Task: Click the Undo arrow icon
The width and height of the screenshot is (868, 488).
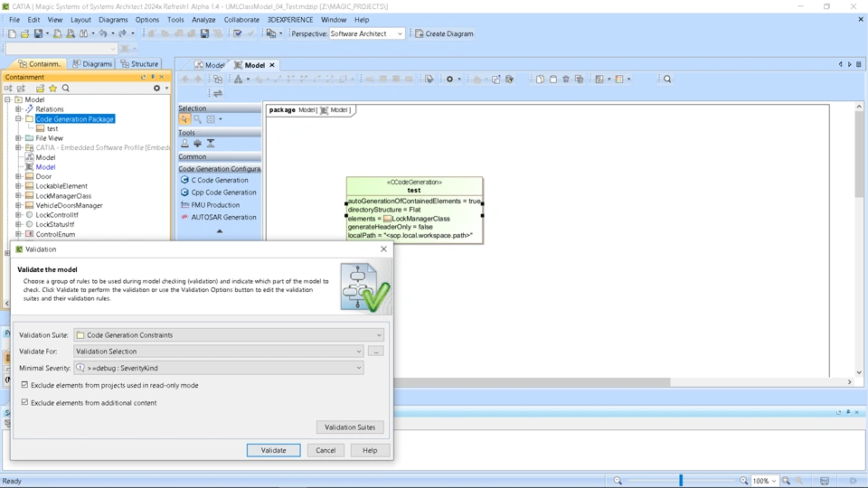Action: [103, 33]
